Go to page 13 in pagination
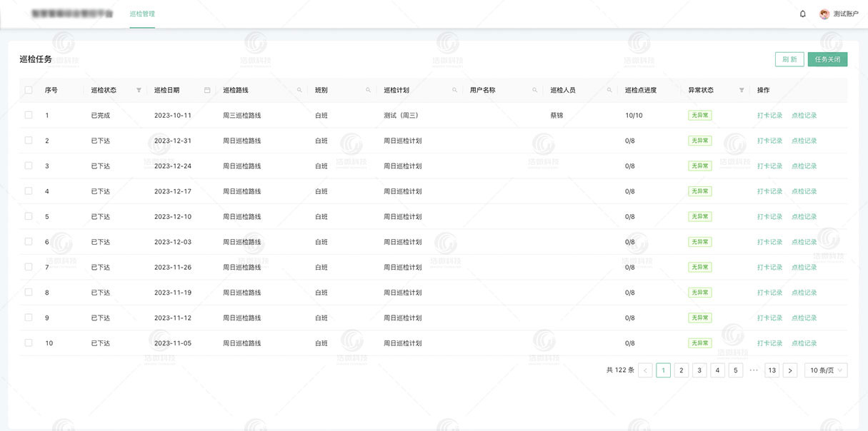The width and height of the screenshot is (868, 431). tap(772, 370)
